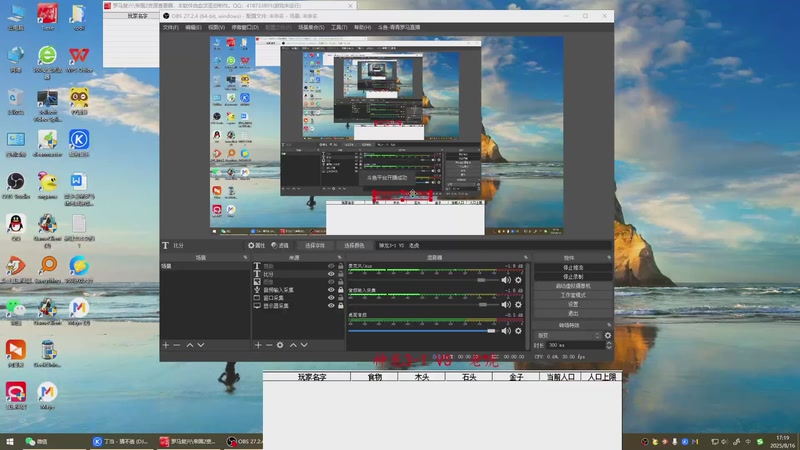Open the This PC desktop icon
The image size is (800, 450).
pos(16,17)
